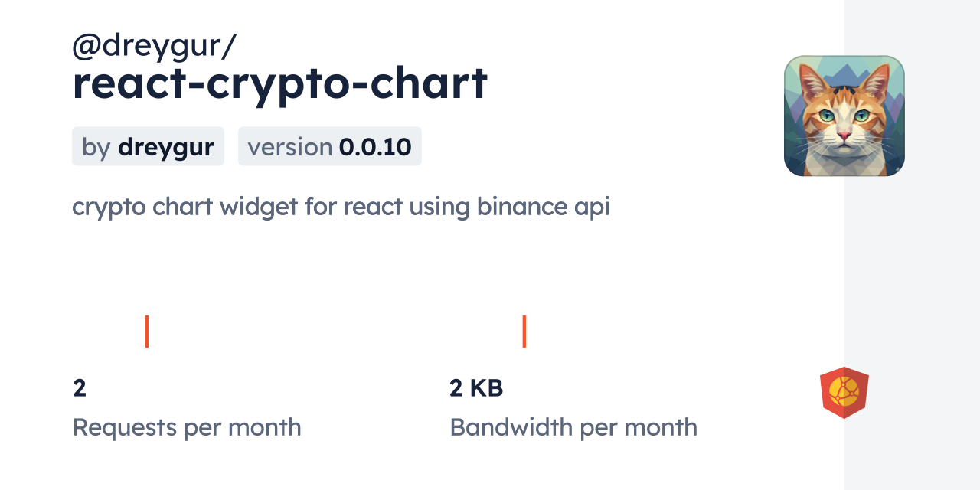Click the bold author name dreygur
The width and height of the screenshot is (980, 490).
pos(165,147)
